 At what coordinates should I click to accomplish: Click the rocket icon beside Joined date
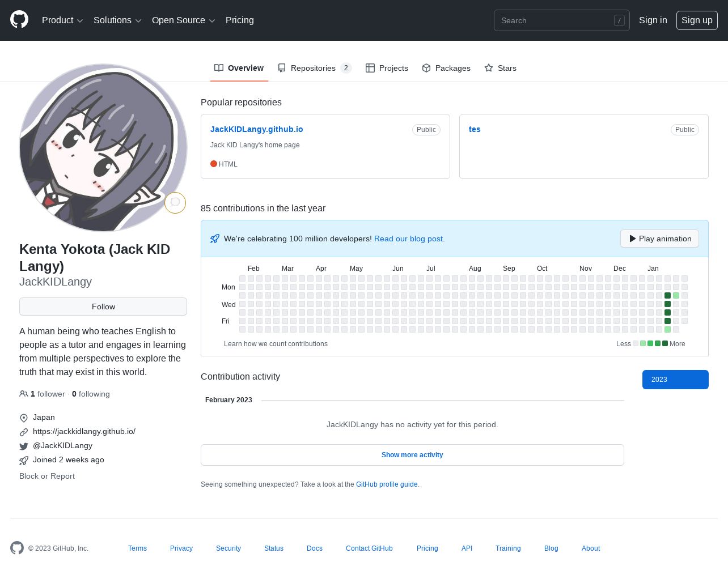[x=24, y=460]
